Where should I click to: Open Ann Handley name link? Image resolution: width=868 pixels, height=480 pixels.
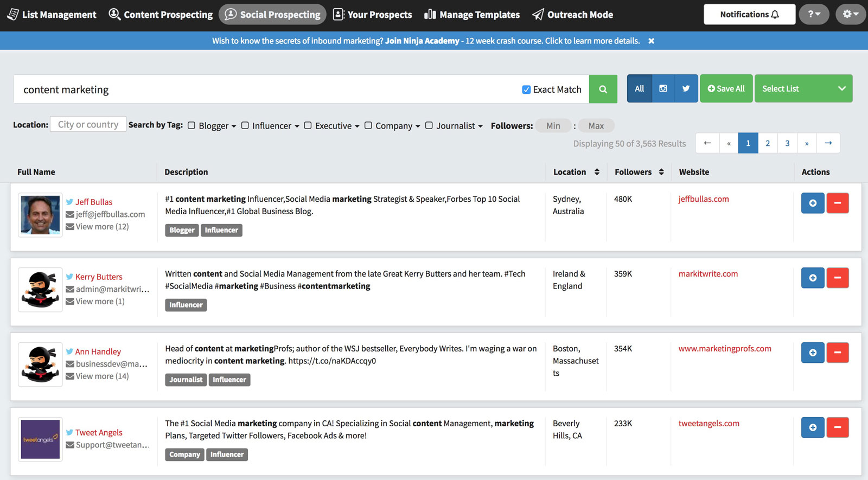click(x=98, y=351)
